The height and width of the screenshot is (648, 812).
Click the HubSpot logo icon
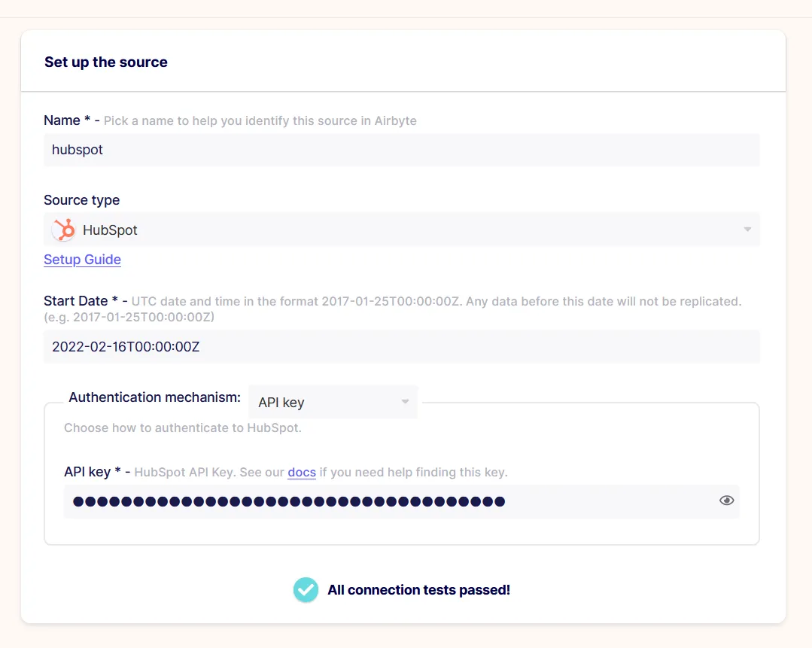click(64, 230)
